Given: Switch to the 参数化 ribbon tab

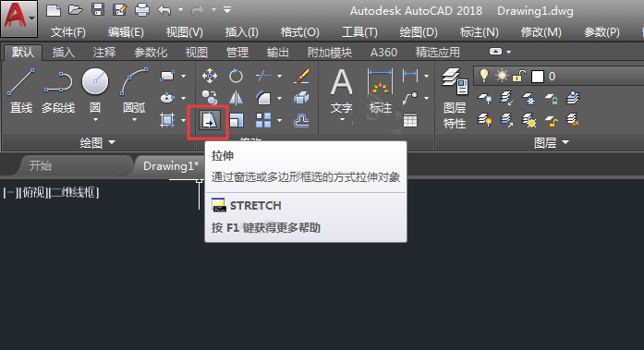Looking at the screenshot, I should (x=151, y=53).
